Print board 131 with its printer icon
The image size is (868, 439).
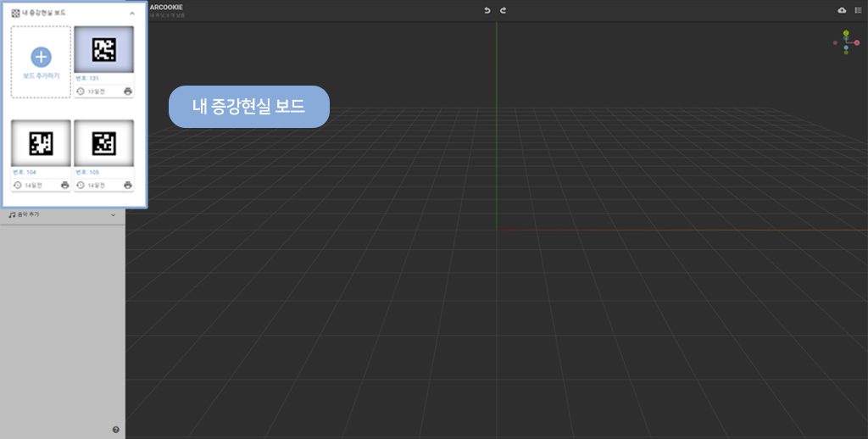coord(128,92)
